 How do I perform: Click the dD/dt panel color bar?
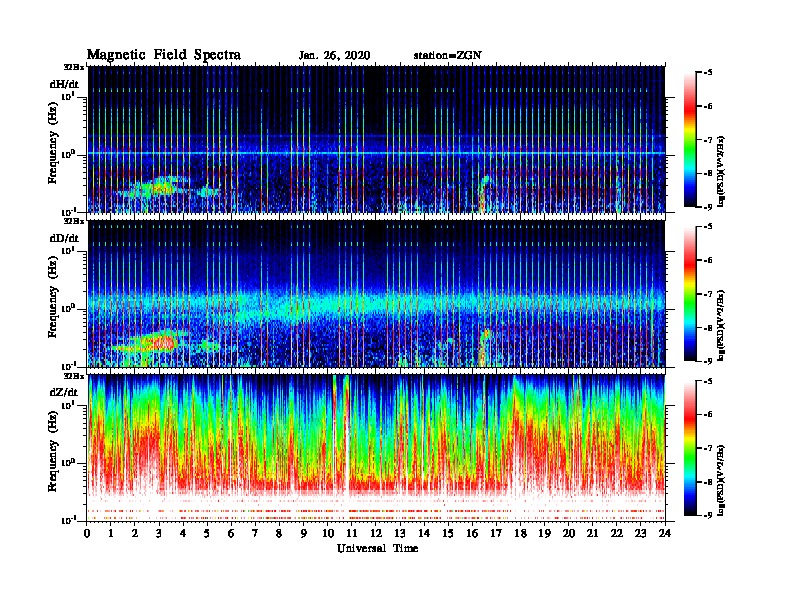tap(690, 294)
